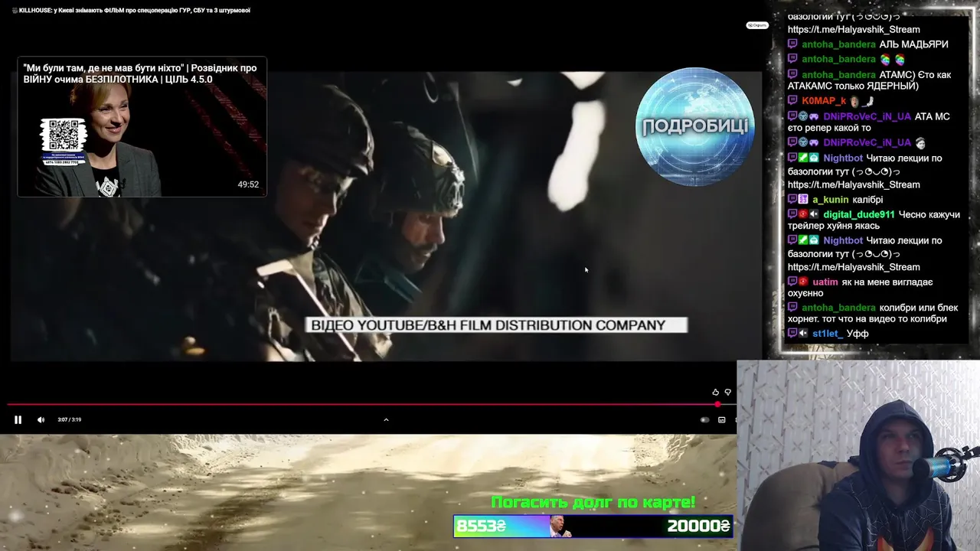Viewport: 980px width, 551px height.
Task: Mute the video with speaker icon
Action: pyautogui.click(x=41, y=419)
